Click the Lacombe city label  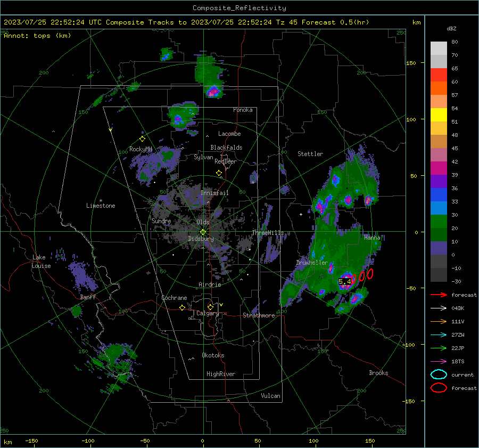pyautogui.click(x=229, y=134)
